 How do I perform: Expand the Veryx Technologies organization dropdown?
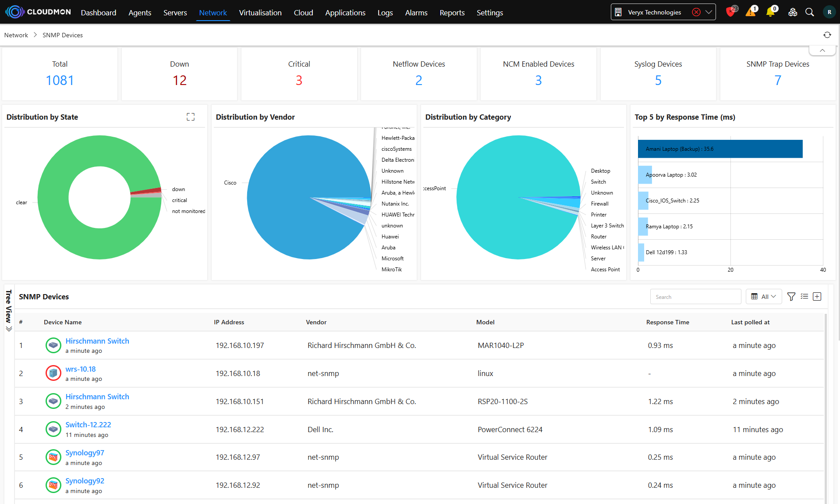pyautogui.click(x=709, y=12)
